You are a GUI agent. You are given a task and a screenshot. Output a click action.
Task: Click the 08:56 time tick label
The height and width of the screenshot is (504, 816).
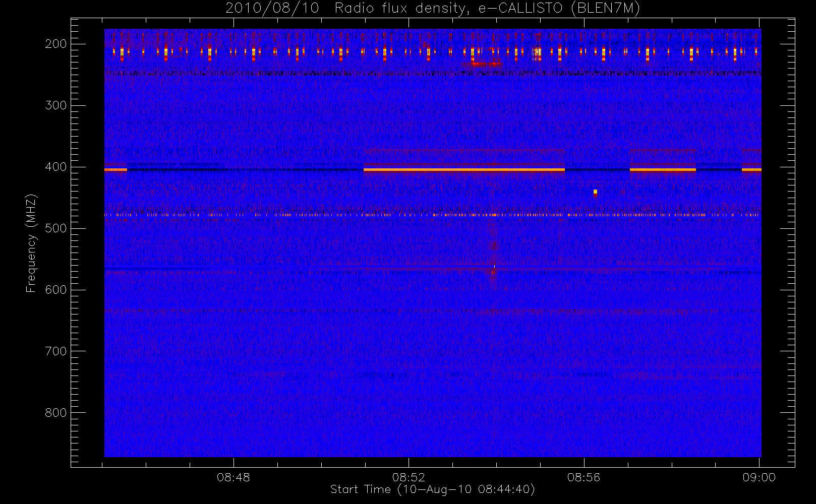(584, 477)
